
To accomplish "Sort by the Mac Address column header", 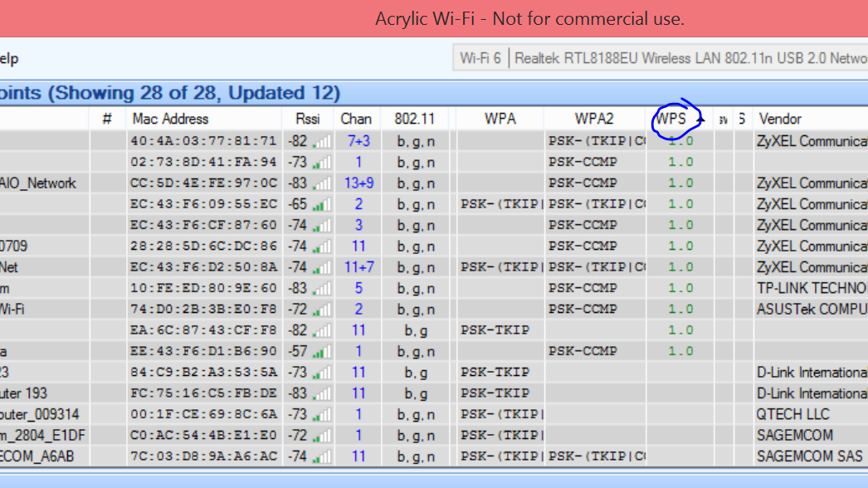I will point(170,119).
